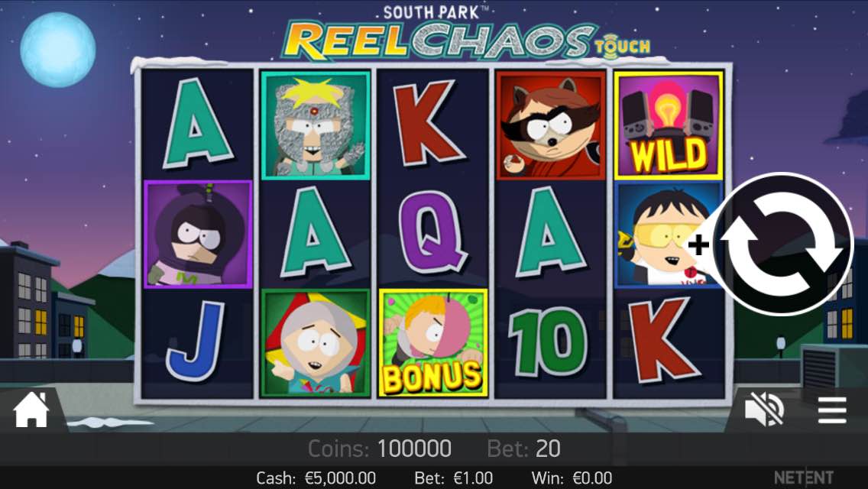Screen dimensions: 868x489
Task: Click the Coins 100000 balance display
Action: [x=379, y=449]
